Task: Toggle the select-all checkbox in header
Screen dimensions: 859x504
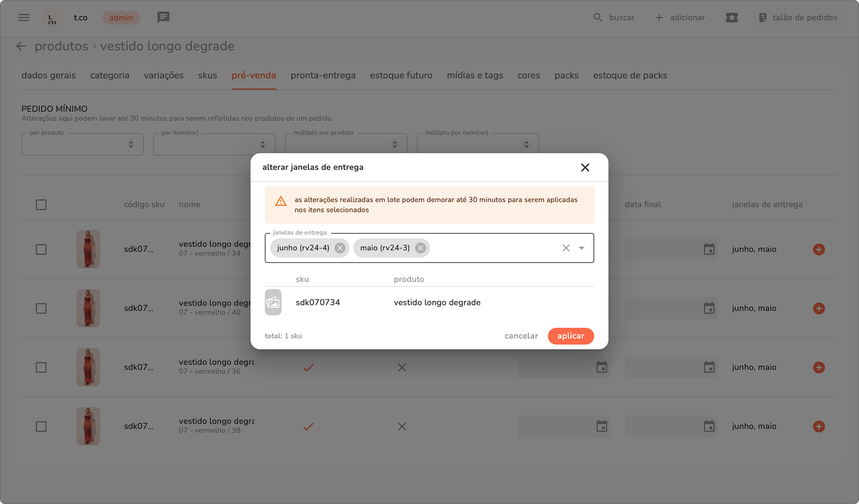Action: [41, 204]
